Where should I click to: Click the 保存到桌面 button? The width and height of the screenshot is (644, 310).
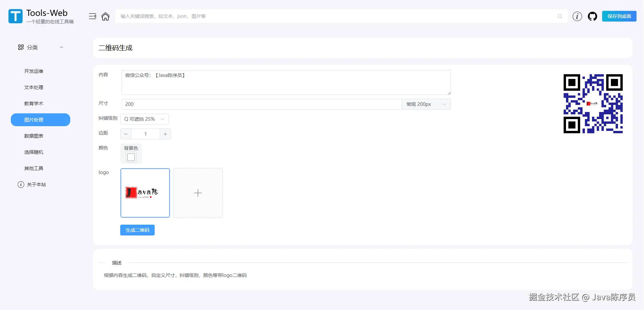click(x=619, y=16)
